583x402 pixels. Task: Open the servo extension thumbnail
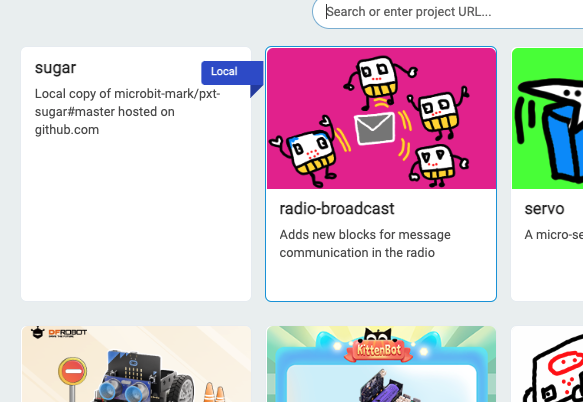(547, 119)
